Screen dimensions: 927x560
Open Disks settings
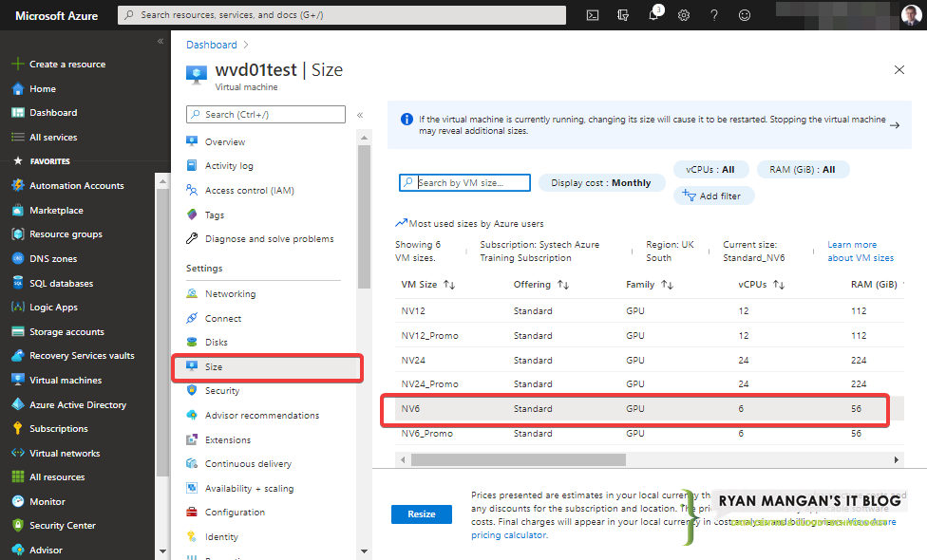216,342
